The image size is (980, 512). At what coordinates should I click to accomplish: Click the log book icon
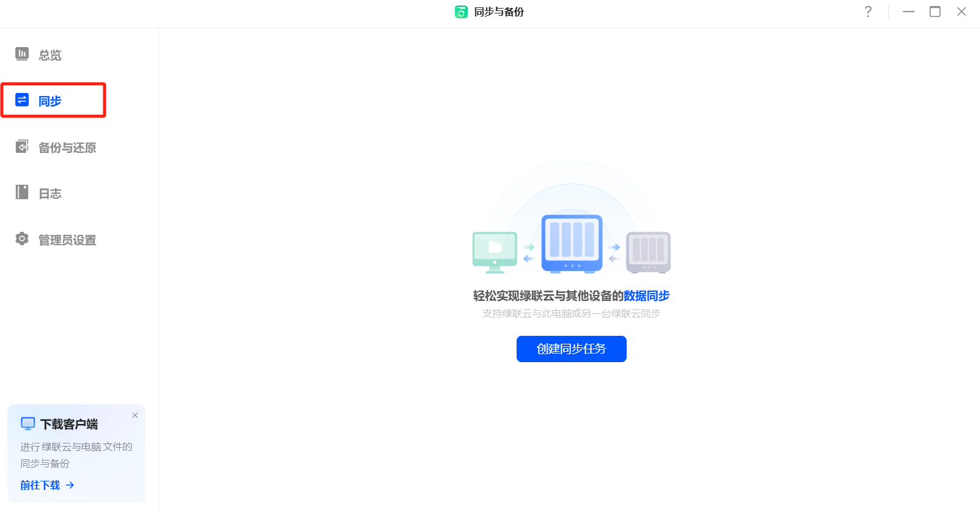tap(22, 192)
